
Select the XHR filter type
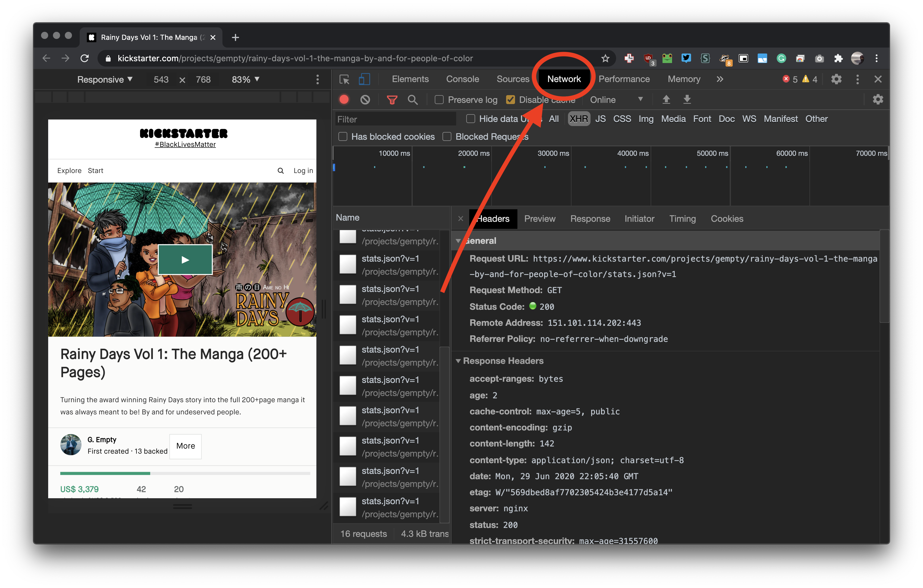578,119
